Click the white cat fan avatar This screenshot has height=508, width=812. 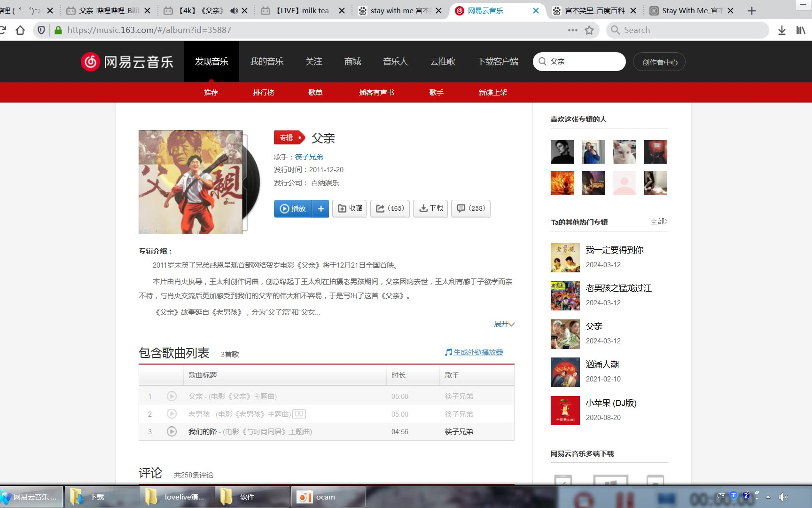click(625, 152)
